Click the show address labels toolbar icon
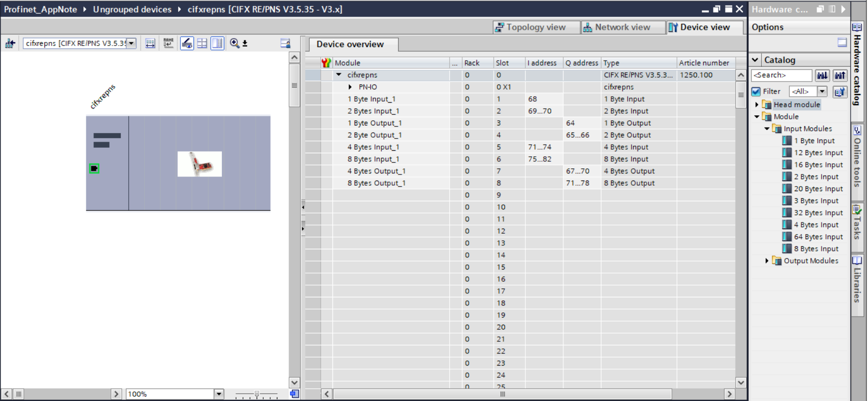This screenshot has width=868, height=401. (x=150, y=43)
